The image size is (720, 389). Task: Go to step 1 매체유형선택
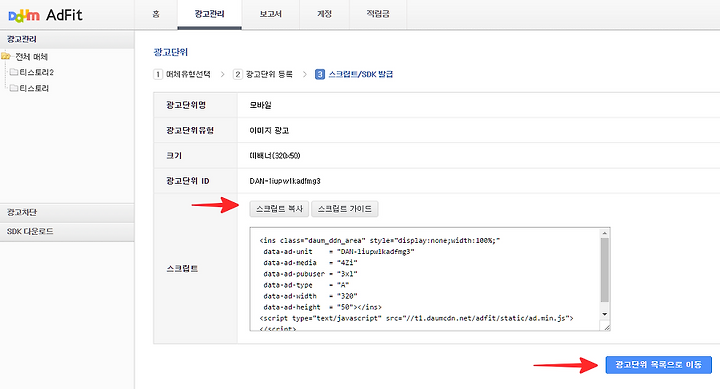[x=182, y=74]
